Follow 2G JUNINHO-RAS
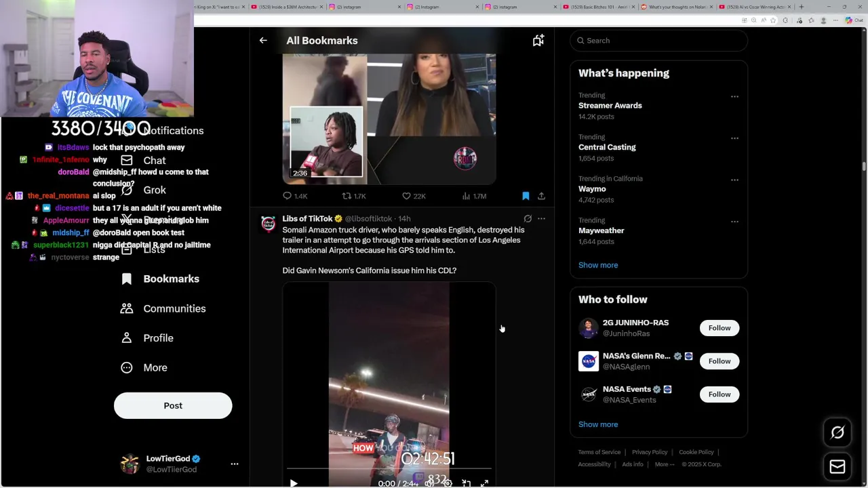The height and width of the screenshot is (488, 868). (x=719, y=328)
